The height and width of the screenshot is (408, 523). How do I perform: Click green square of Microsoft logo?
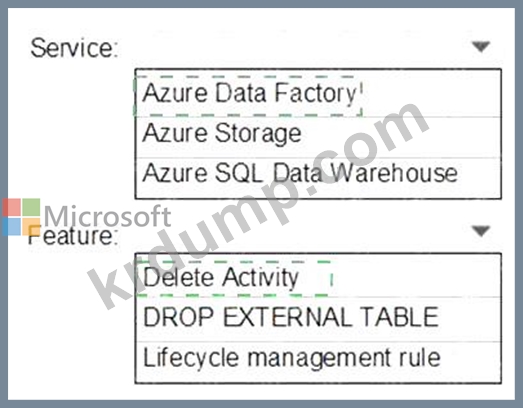(x=31, y=207)
